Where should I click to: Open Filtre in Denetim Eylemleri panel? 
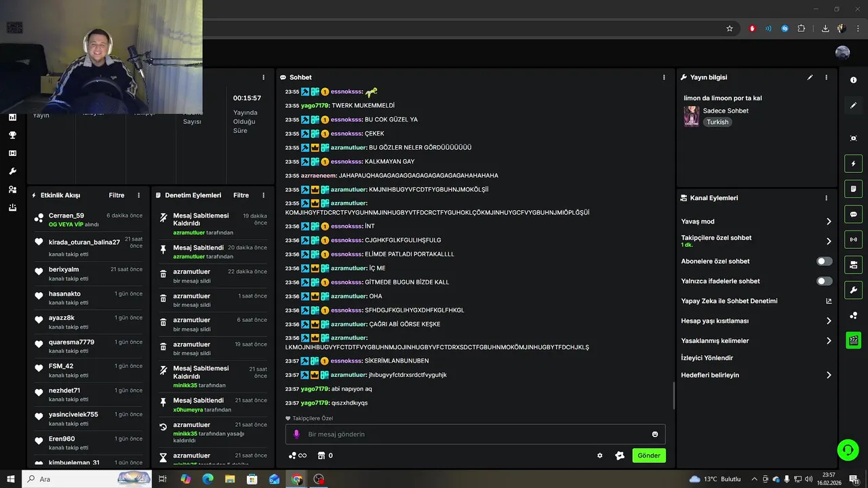tap(241, 195)
